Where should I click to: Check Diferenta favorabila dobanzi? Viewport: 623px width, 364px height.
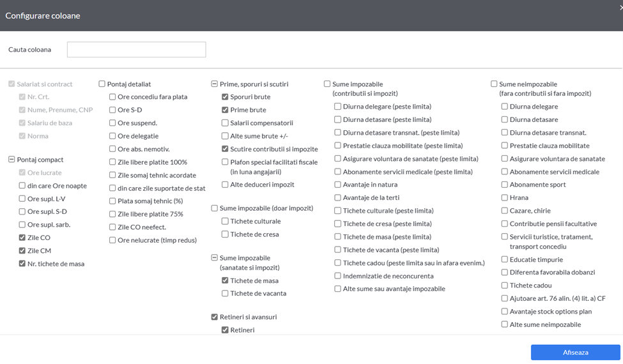pyautogui.click(x=505, y=272)
